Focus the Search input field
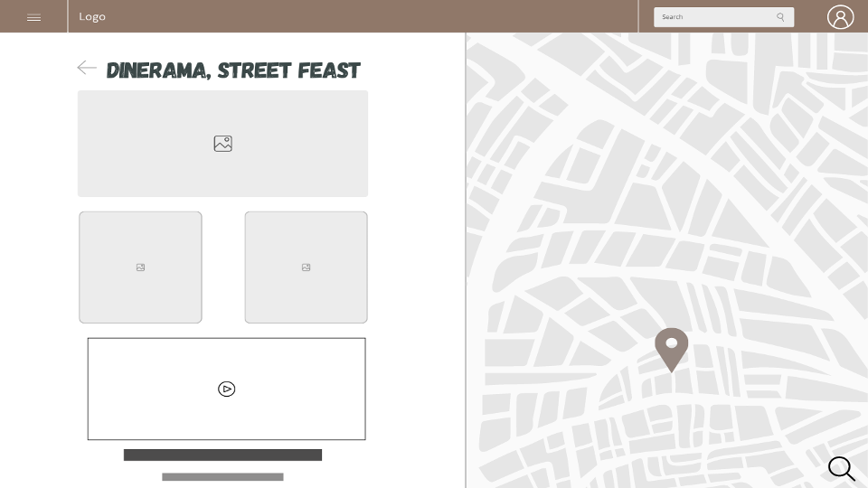This screenshot has height=488, width=868. coord(723,17)
